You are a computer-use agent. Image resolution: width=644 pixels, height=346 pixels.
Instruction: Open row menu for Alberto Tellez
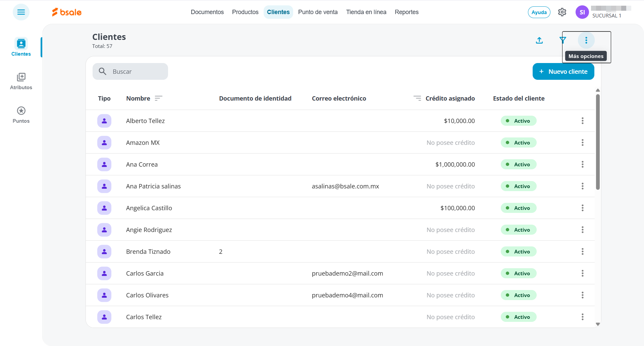click(x=583, y=121)
